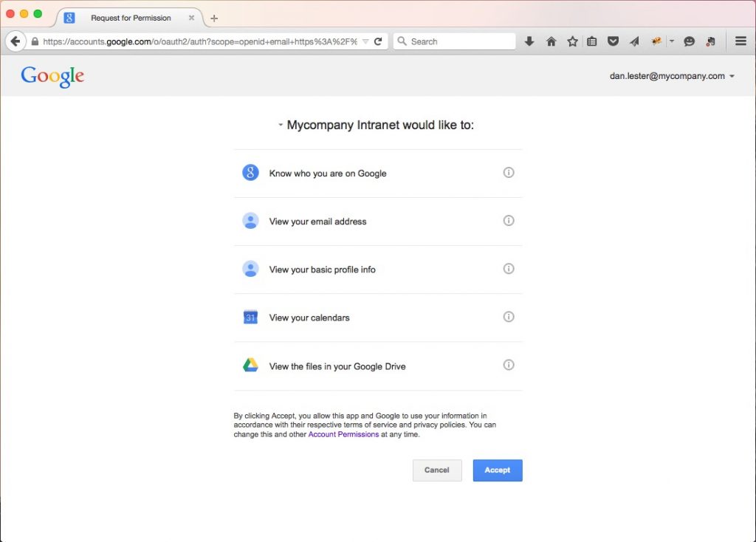Image resolution: width=756 pixels, height=542 pixels.
Task: Click 'View your basic profile info' text
Action: point(322,270)
